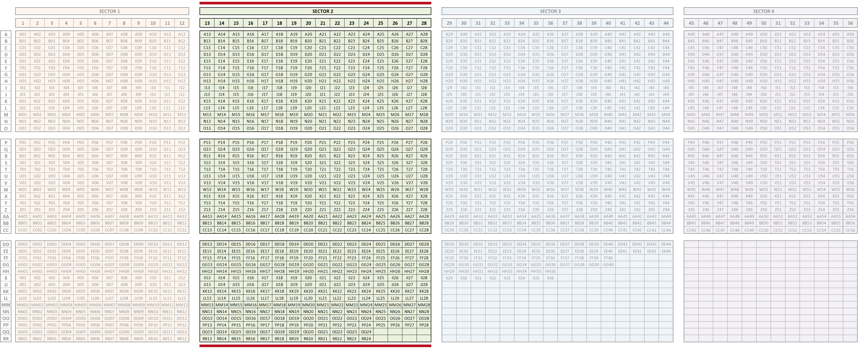Click cell II36 in Sector 3
Viewport: 868px width, 351px height.
[x=550, y=278]
